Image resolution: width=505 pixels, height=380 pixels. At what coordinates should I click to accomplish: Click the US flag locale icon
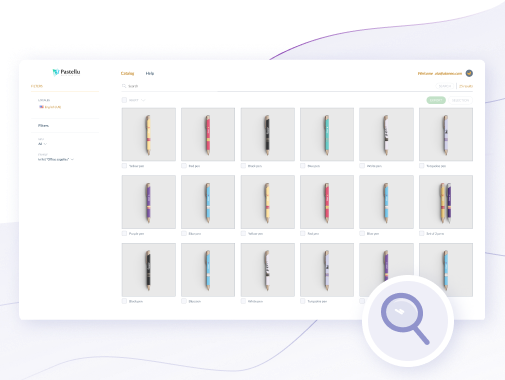(x=41, y=107)
